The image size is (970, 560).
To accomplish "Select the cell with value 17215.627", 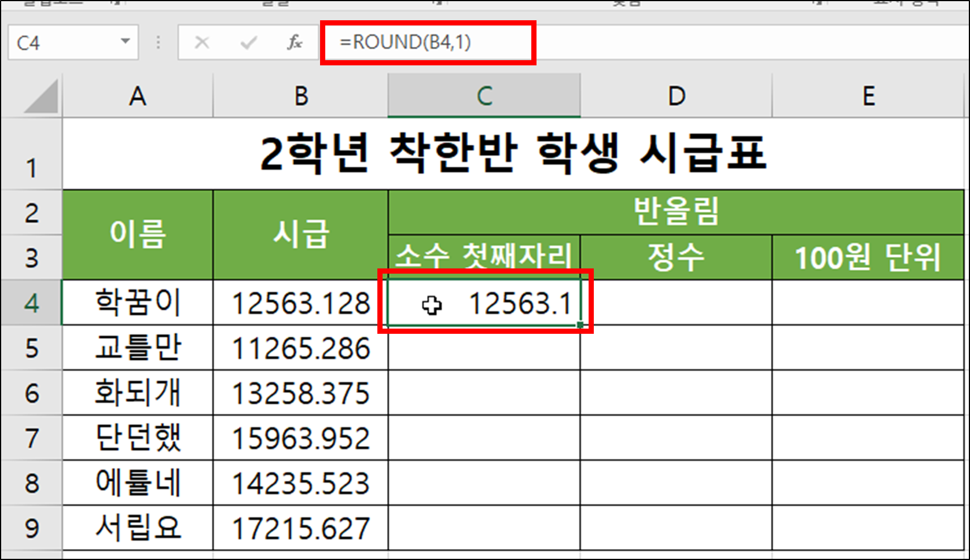I will pyautogui.click(x=300, y=526).
